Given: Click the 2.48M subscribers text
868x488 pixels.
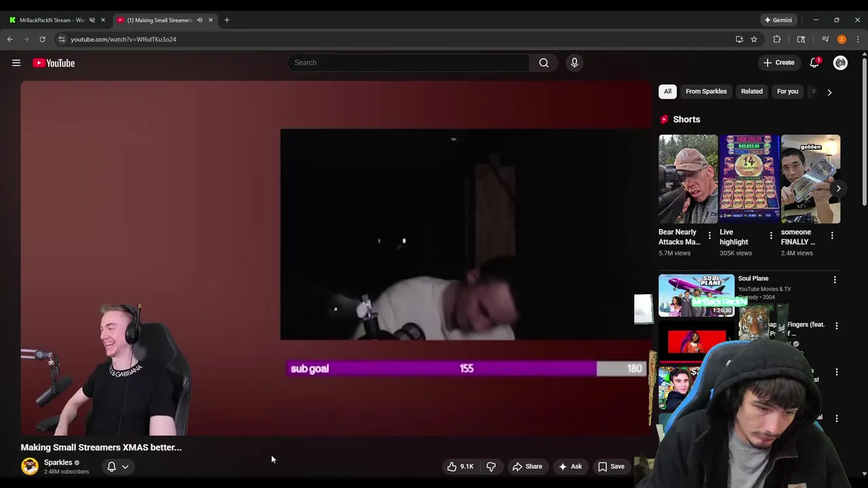Looking at the screenshot, I should (x=66, y=472).
